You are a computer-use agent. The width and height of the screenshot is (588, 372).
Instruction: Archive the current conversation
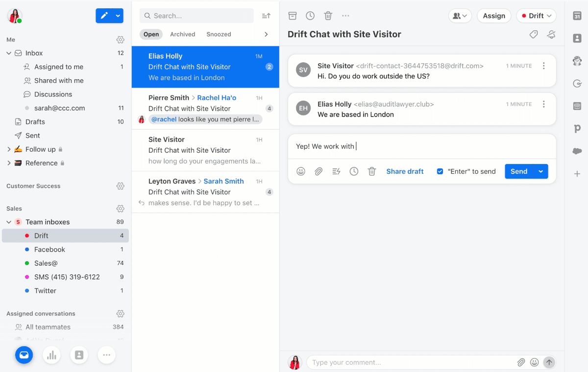point(293,16)
